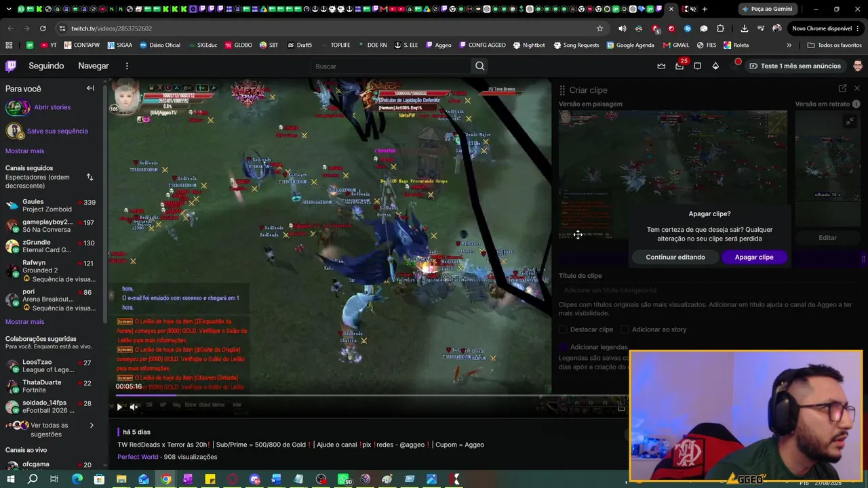Click the Perfect World game link
868x488 pixels.
[138, 457]
